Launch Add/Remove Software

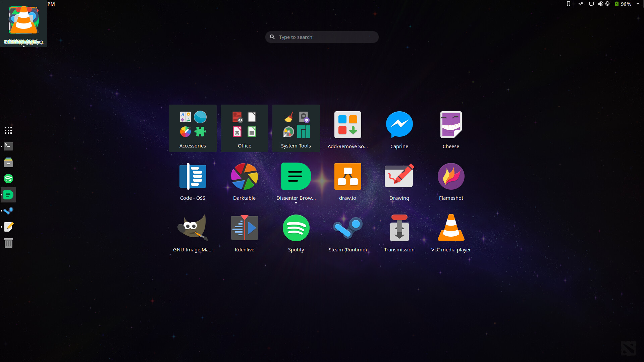pos(347,129)
